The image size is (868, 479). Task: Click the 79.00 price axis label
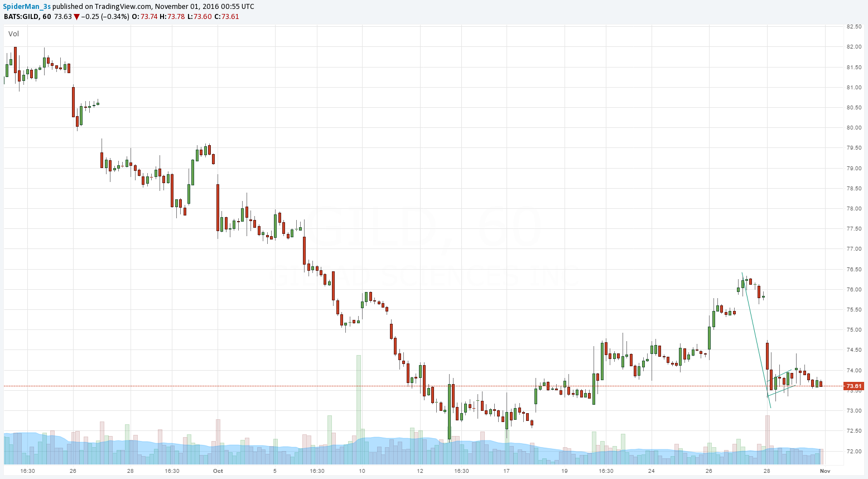[853, 169]
